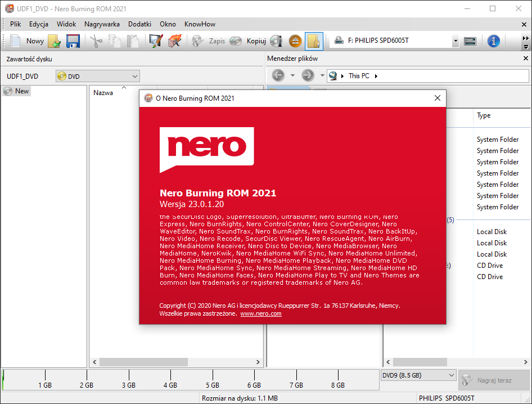The image size is (532, 404).
Task: Open the DVD disc type dropdown
Action: (x=98, y=76)
